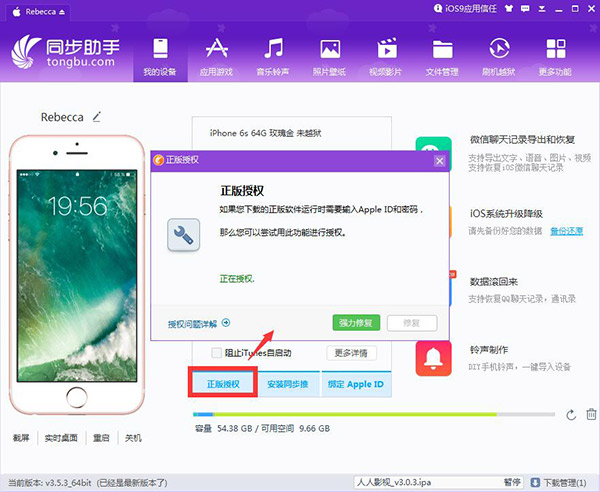Click the 正版授权 dialog title icon
600x492 pixels.
[x=158, y=160]
